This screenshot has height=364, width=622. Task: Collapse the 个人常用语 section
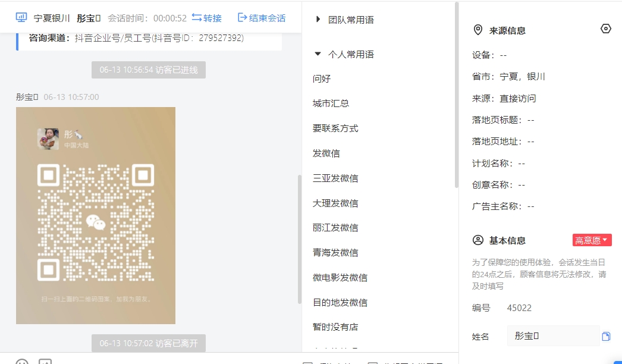pyautogui.click(x=318, y=54)
